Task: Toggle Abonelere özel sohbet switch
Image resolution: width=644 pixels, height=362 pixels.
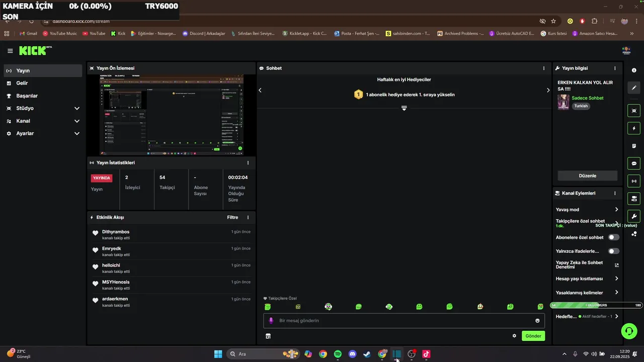Action: click(614, 237)
